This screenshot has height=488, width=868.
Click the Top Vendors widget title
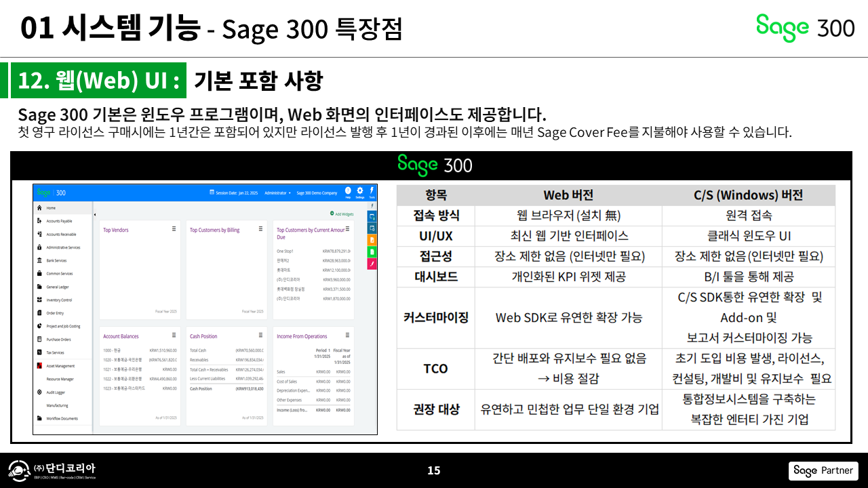pos(115,230)
